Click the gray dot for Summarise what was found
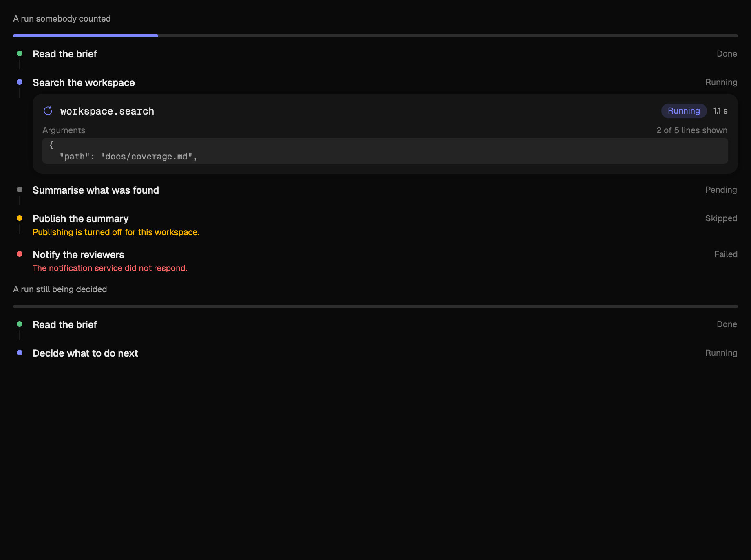The height and width of the screenshot is (560, 751). pyautogui.click(x=20, y=190)
